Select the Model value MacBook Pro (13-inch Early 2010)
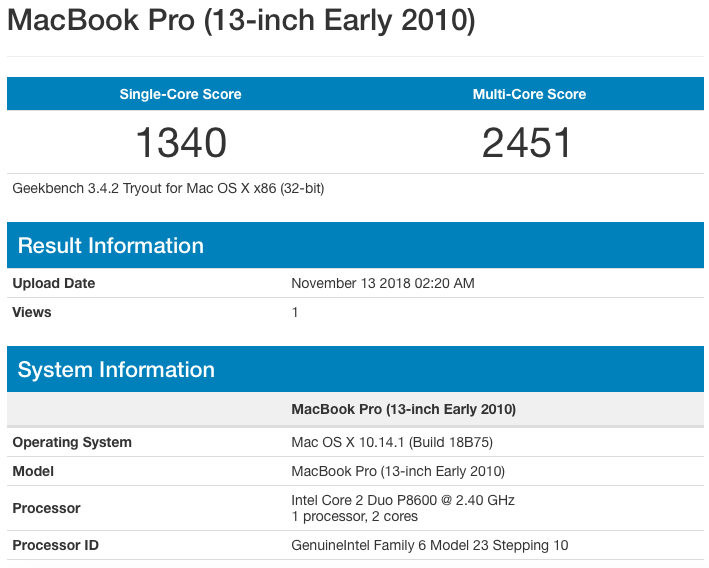The width and height of the screenshot is (709, 568). pos(398,471)
